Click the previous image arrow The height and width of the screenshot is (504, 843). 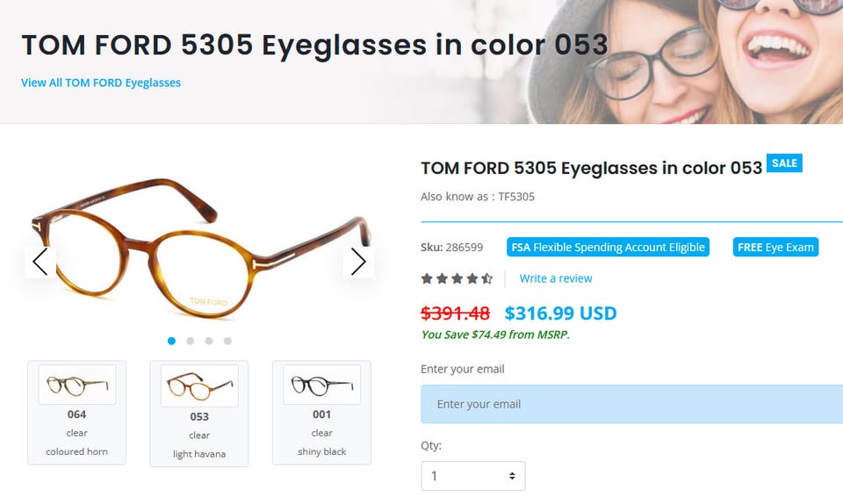40,262
